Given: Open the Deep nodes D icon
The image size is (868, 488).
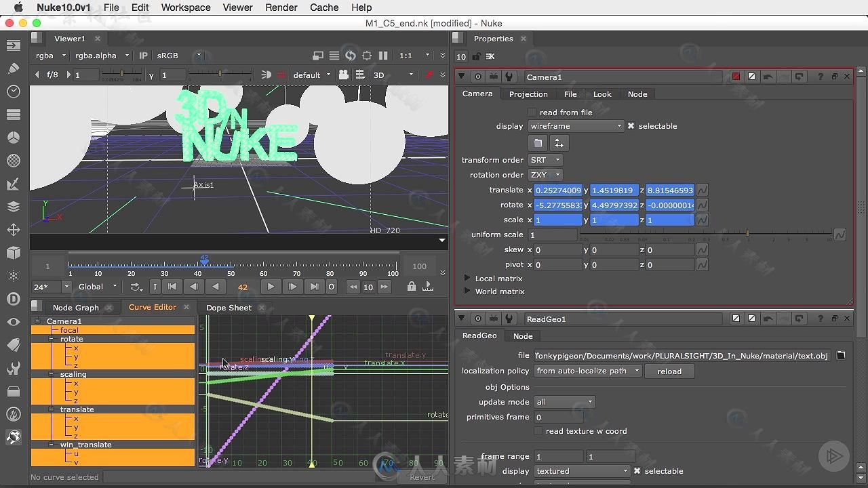Looking at the screenshot, I should coord(13,299).
